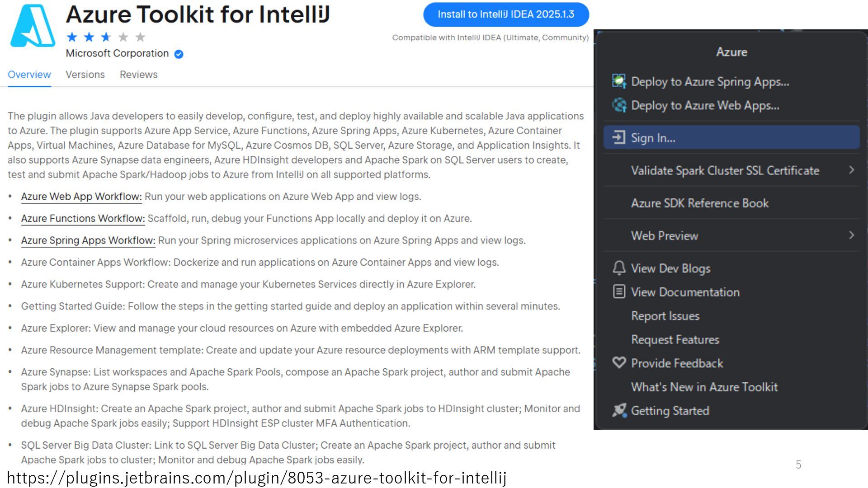Open the Azure Spring Apps Workflow link
The image size is (868, 488).
pos(88,240)
